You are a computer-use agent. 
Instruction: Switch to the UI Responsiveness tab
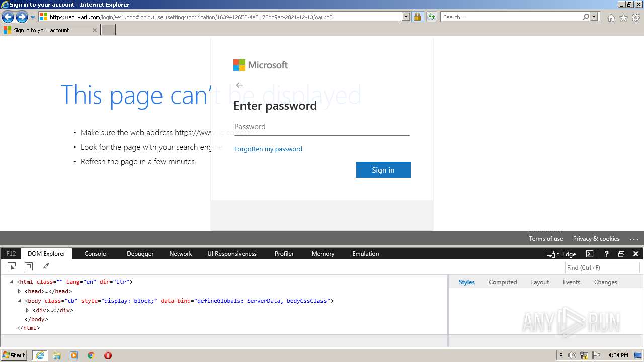tap(232, 254)
